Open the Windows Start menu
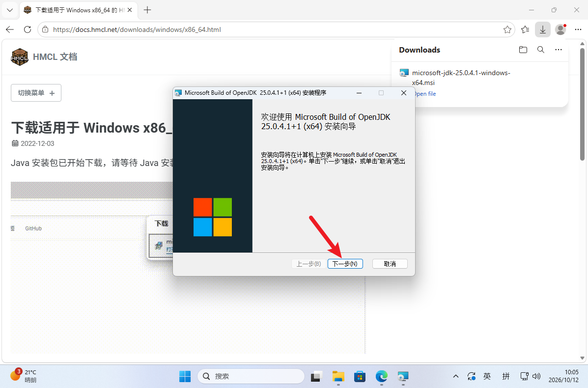Viewport: 588px width, 388px height. pos(185,376)
